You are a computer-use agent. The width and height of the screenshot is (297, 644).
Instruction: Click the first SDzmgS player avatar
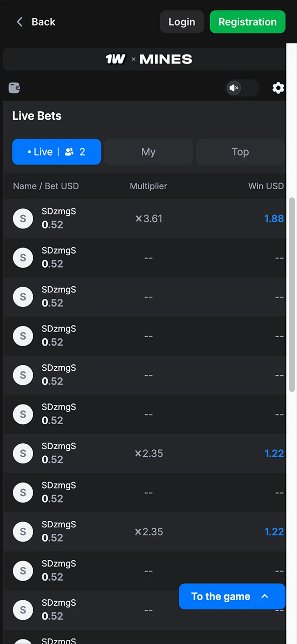(23, 218)
